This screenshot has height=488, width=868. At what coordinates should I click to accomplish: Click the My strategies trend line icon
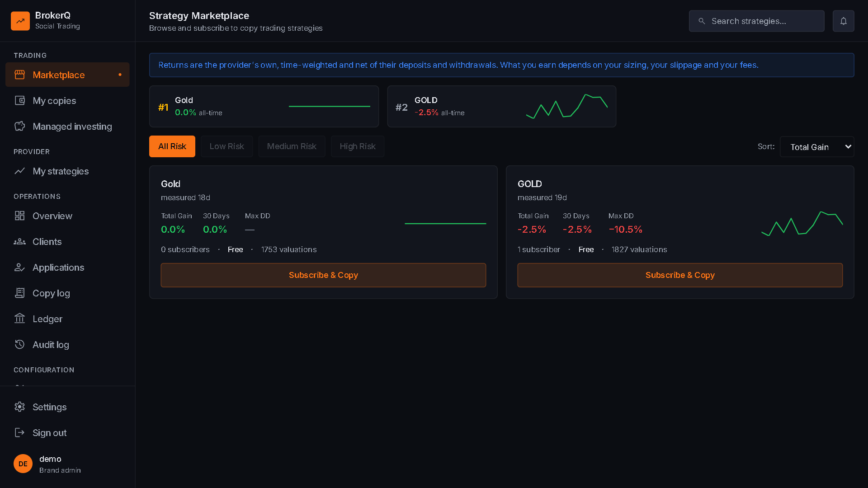[19, 171]
